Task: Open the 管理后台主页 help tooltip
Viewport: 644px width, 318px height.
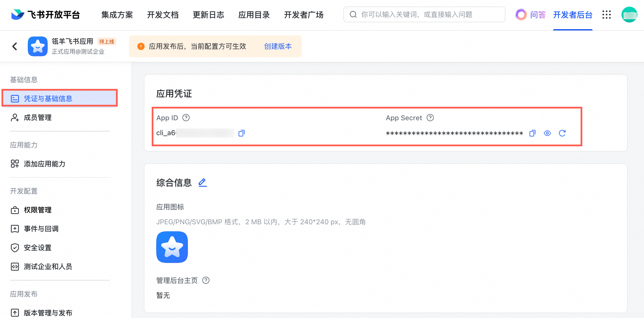Action: (x=206, y=280)
